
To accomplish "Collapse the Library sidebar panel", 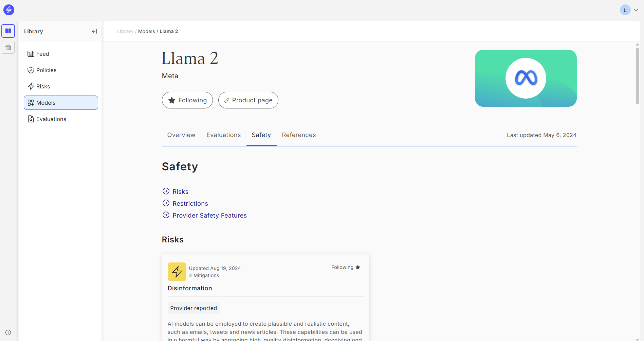I will (94, 31).
